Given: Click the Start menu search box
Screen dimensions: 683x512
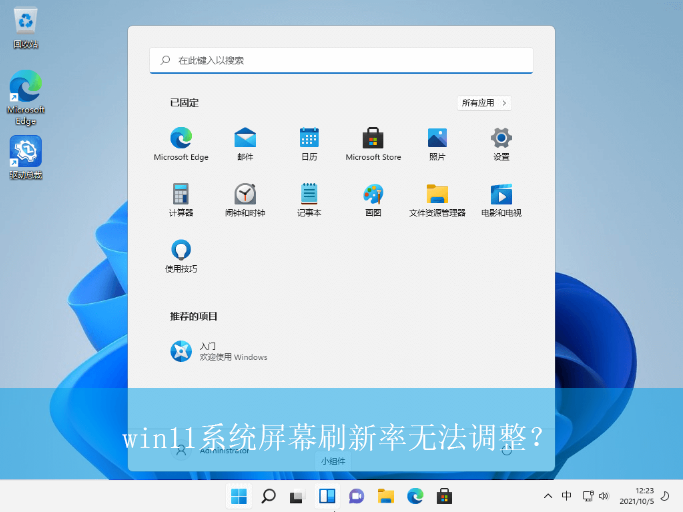Looking at the screenshot, I should tap(341, 60).
